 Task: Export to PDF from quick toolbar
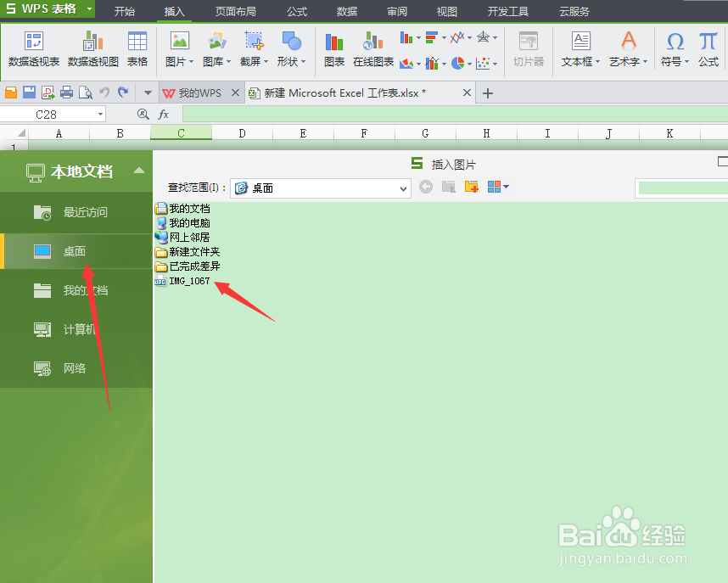point(48,92)
